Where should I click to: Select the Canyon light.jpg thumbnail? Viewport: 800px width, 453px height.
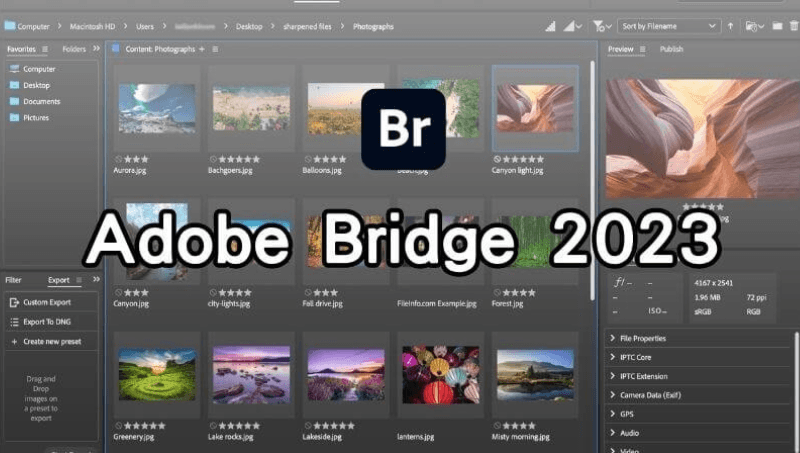pyautogui.click(x=535, y=108)
